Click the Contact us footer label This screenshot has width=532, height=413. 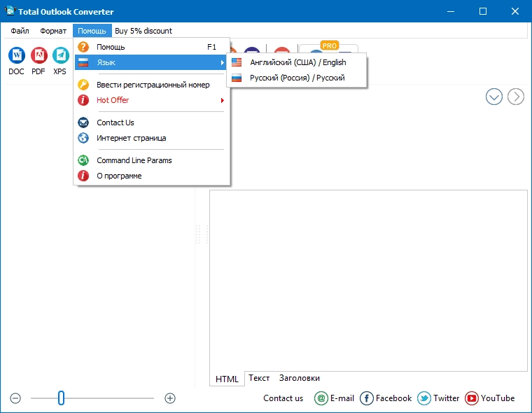pyautogui.click(x=283, y=398)
